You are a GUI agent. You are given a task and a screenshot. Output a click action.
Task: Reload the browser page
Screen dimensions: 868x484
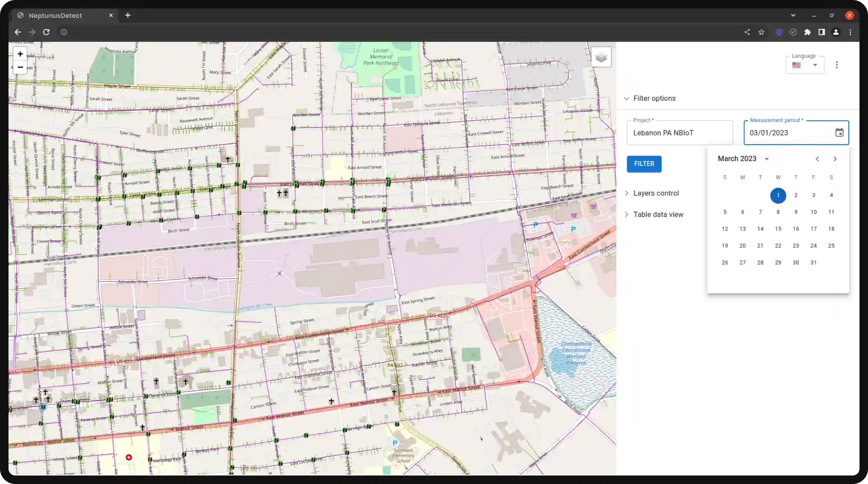(x=46, y=32)
